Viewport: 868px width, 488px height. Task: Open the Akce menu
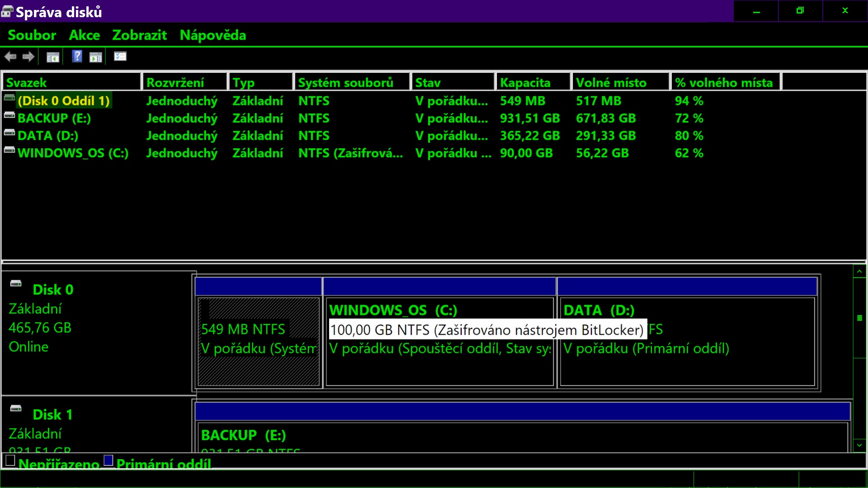[x=84, y=35]
